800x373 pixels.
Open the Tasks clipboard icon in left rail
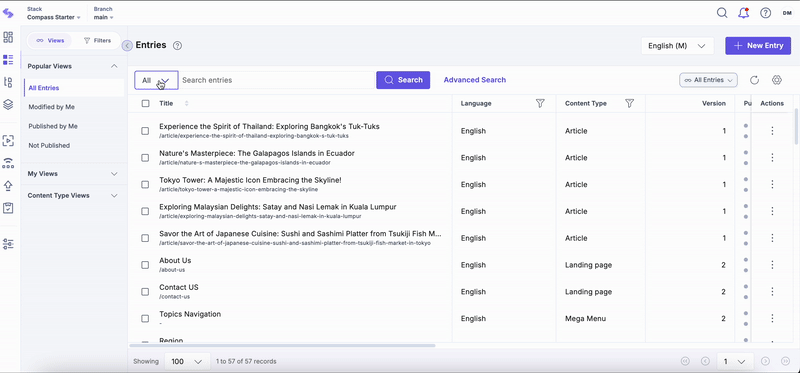[8, 208]
